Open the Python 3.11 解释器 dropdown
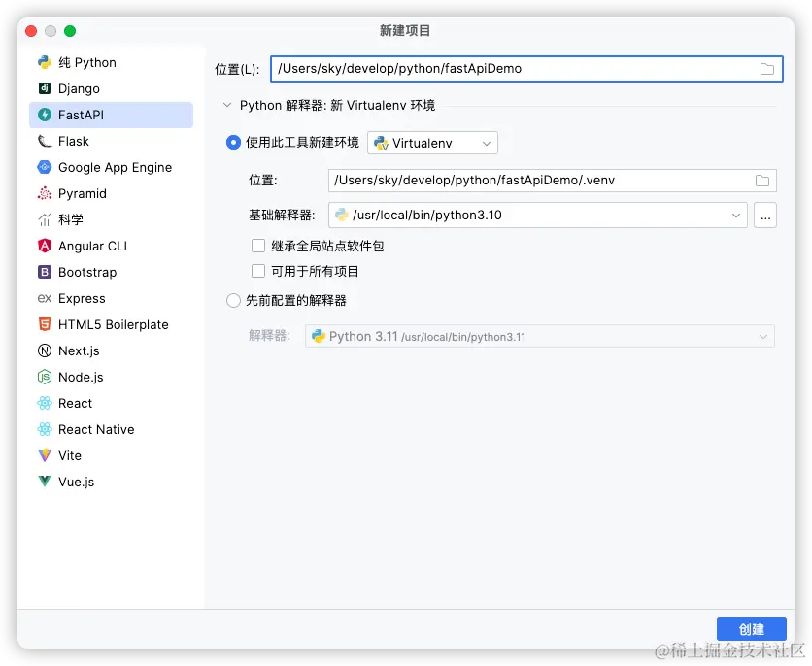Viewport: 812px width, 666px height. pyautogui.click(x=540, y=336)
